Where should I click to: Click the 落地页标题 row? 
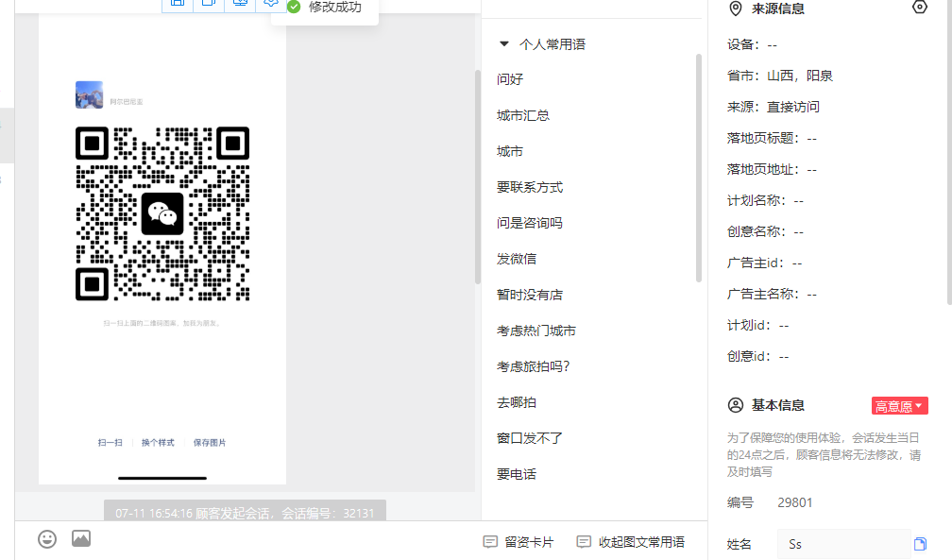[x=773, y=138]
